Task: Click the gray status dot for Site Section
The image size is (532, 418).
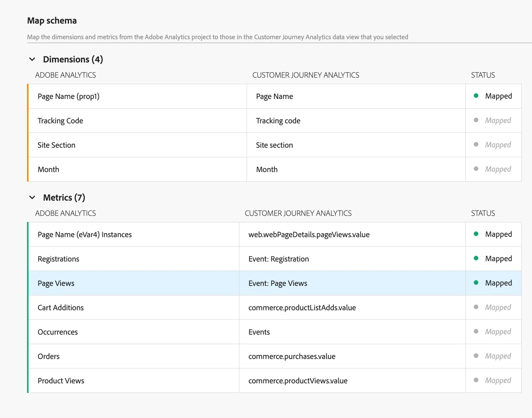Action: tap(476, 144)
